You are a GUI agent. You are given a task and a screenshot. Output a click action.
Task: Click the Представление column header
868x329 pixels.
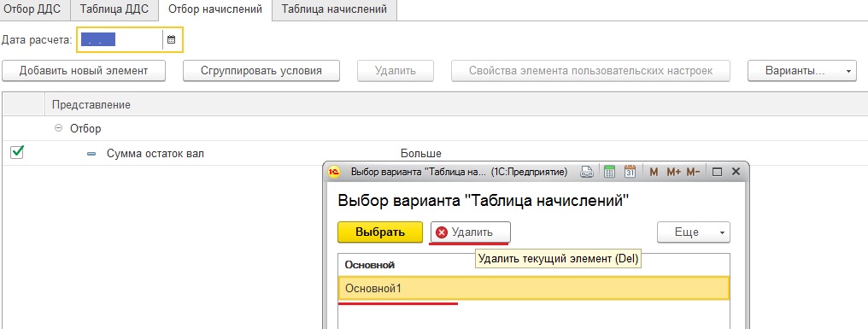(91, 104)
